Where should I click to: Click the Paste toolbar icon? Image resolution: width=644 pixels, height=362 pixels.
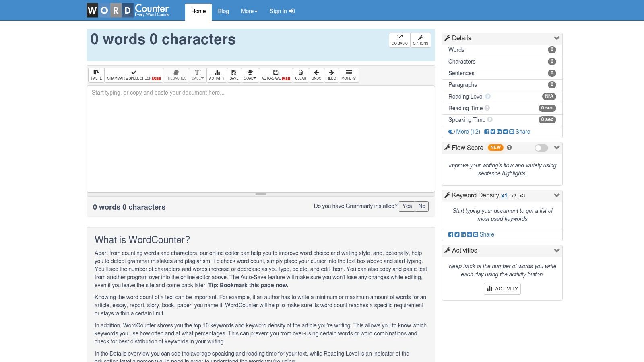[96, 75]
